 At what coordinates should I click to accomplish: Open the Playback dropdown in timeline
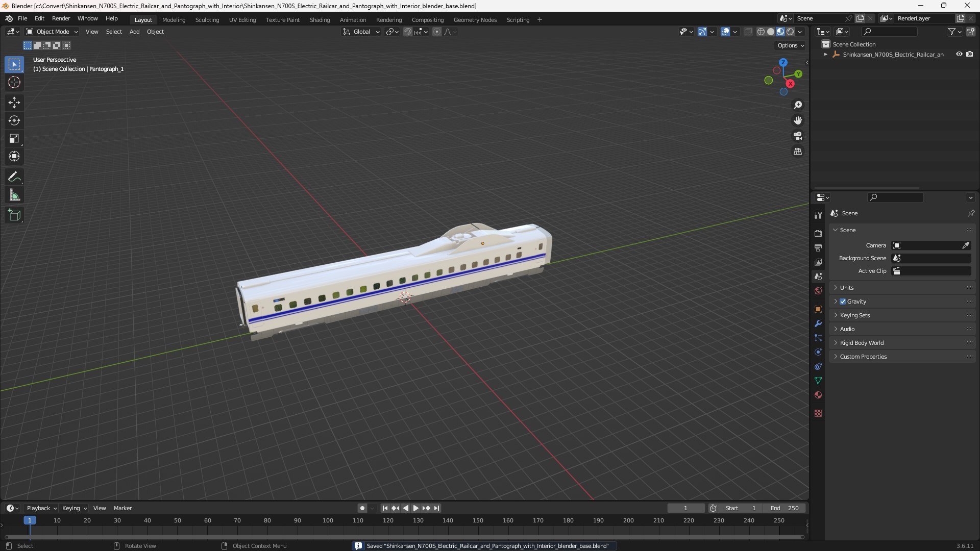pos(41,508)
